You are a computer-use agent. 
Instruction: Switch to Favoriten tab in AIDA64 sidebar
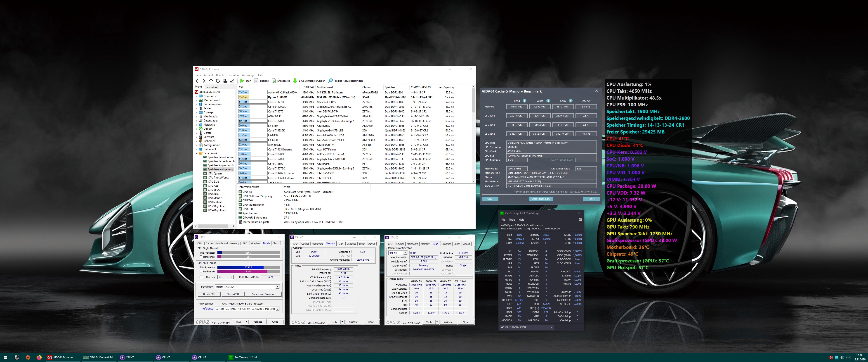211,87
